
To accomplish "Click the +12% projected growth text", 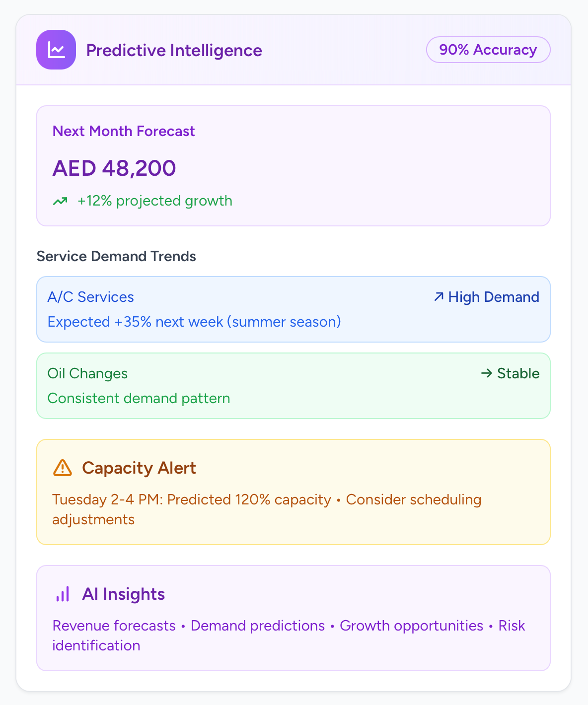I will click(155, 201).
